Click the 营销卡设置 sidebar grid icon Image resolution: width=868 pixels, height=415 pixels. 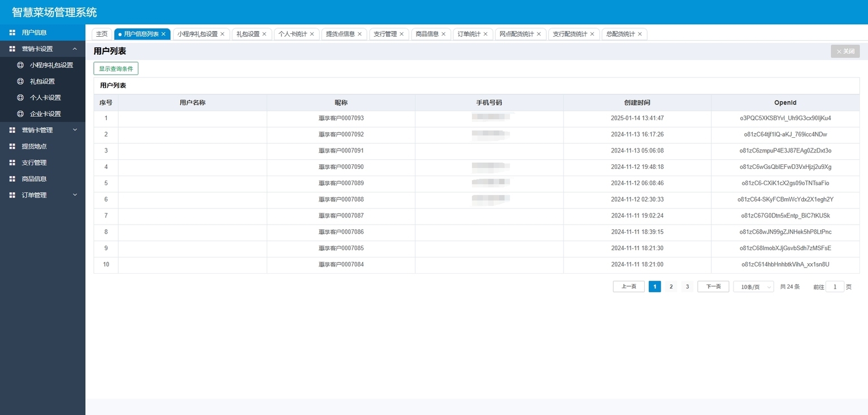12,49
